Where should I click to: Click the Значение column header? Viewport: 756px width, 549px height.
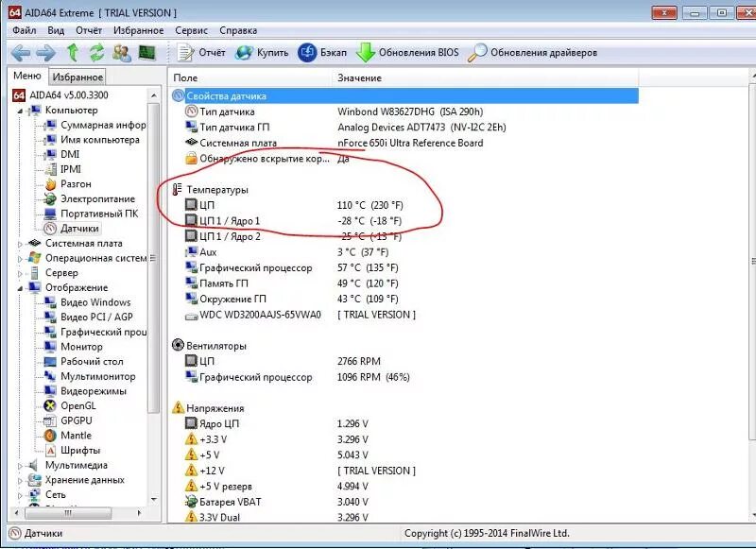[485, 77]
